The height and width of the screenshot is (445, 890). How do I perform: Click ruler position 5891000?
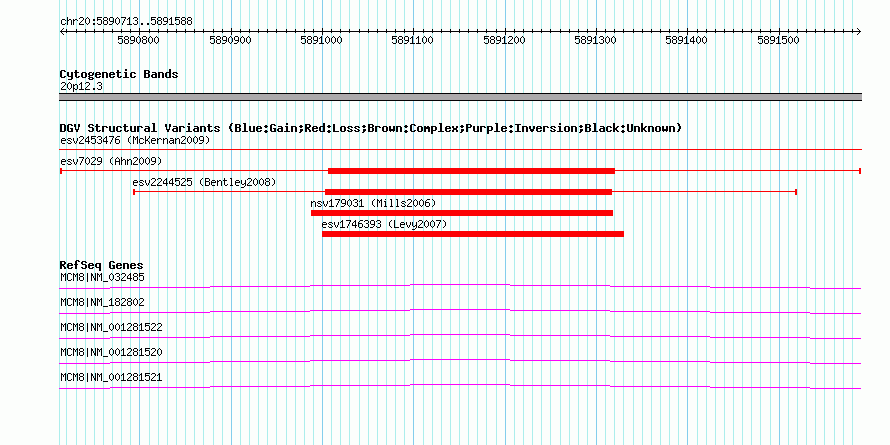[322, 40]
